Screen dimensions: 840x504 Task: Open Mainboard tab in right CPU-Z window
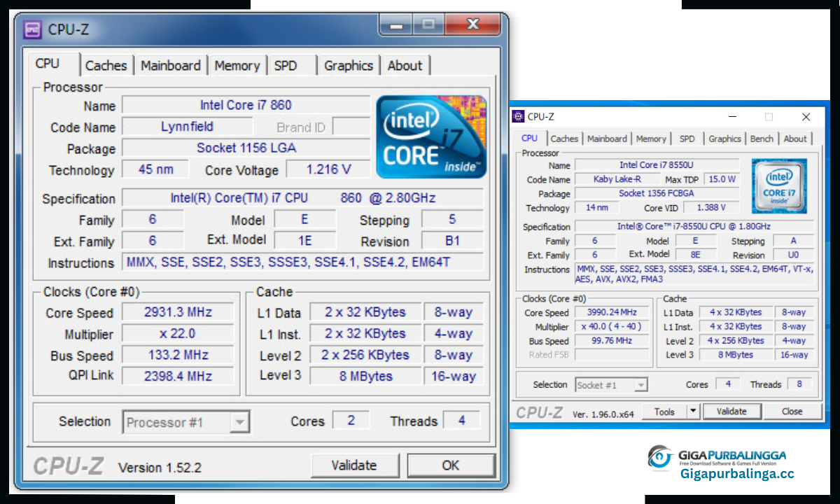pos(607,139)
